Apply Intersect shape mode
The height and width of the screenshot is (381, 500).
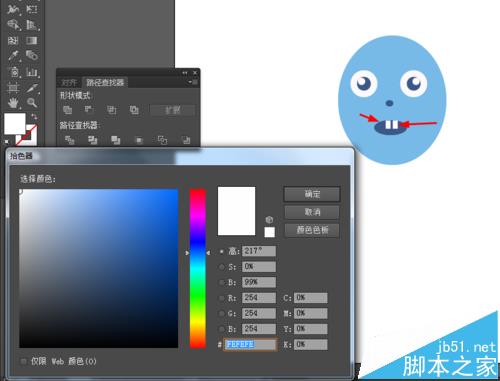112,110
